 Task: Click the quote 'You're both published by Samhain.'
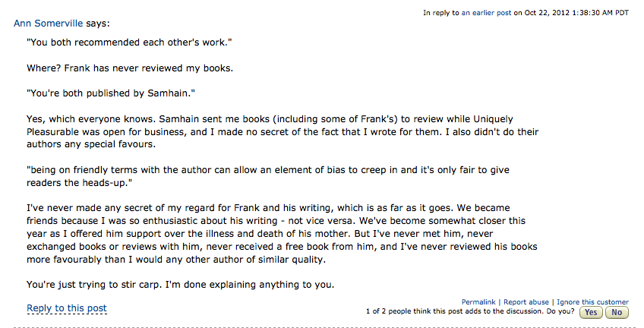pos(111,93)
